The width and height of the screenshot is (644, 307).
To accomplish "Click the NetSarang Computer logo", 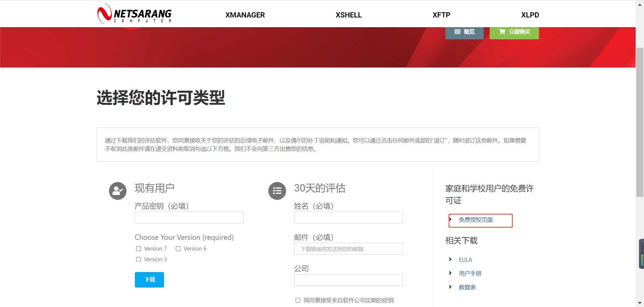I will coord(134,14).
